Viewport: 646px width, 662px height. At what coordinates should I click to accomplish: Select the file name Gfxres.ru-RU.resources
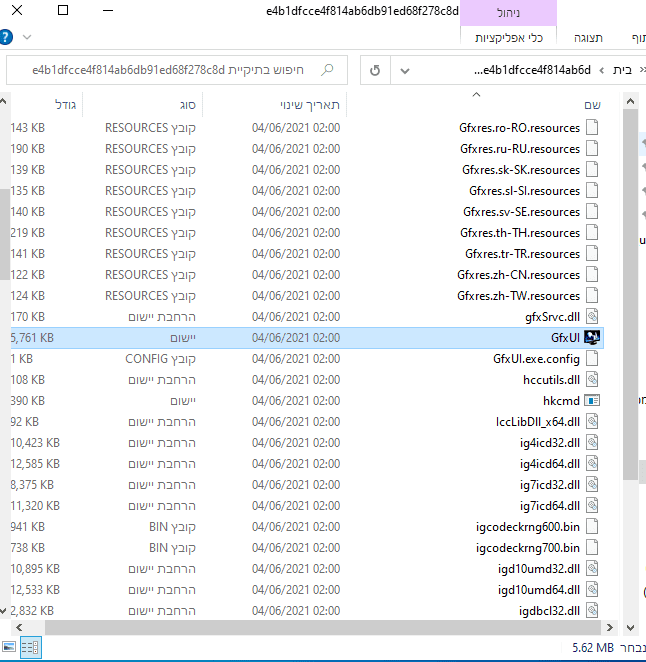[520, 149]
